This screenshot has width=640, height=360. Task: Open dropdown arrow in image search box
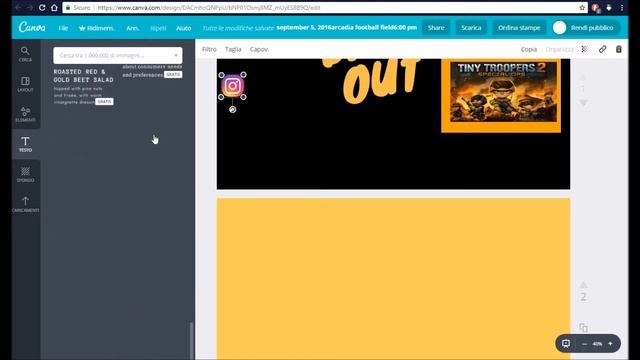[176, 55]
